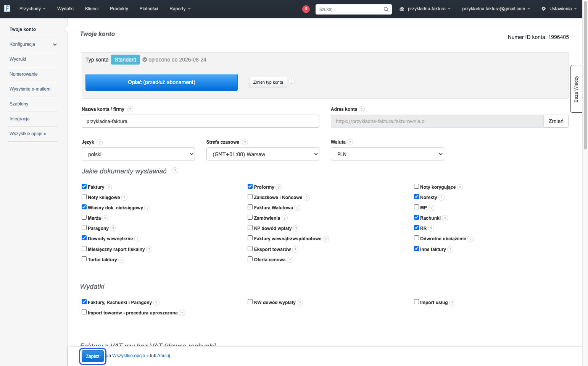Screen dimensions: 588x366
Task: Click help icon next to Proformy
Action: [279, 187]
